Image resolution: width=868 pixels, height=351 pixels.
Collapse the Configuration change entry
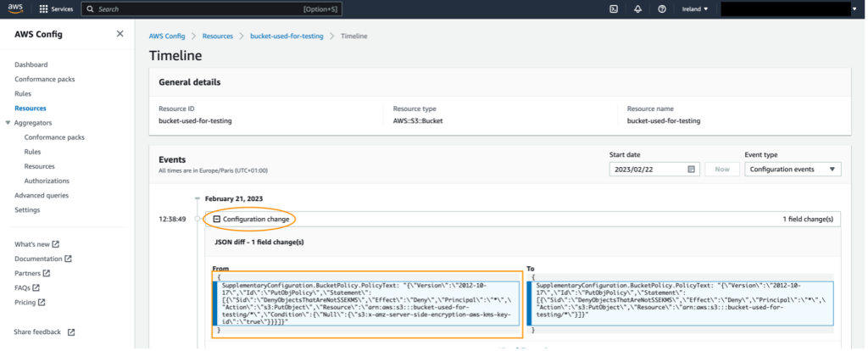pyautogui.click(x=217, y=220)
